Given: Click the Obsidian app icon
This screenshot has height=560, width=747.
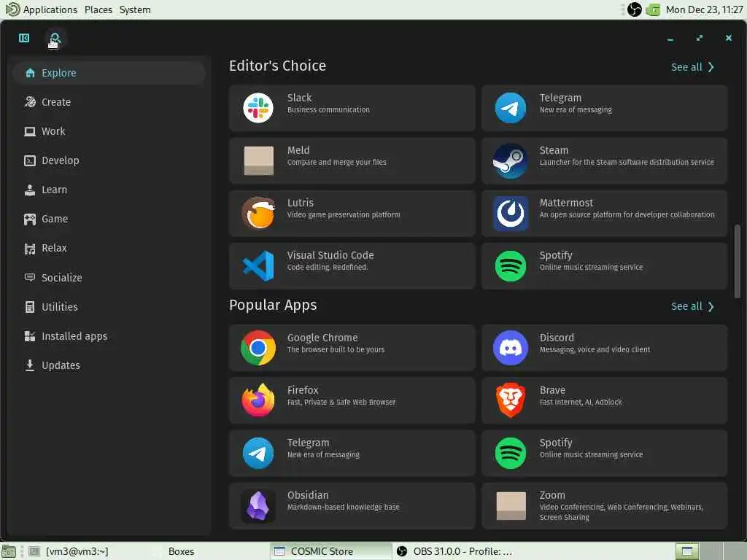Looking at the screenshot, I should point(258,505).
